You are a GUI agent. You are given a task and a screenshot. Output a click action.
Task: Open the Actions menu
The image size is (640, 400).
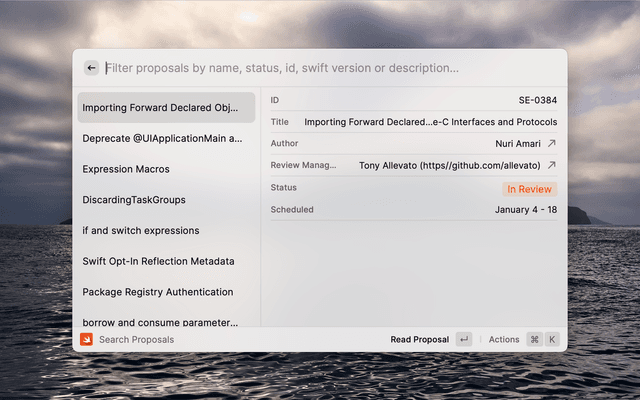[504, 339]
